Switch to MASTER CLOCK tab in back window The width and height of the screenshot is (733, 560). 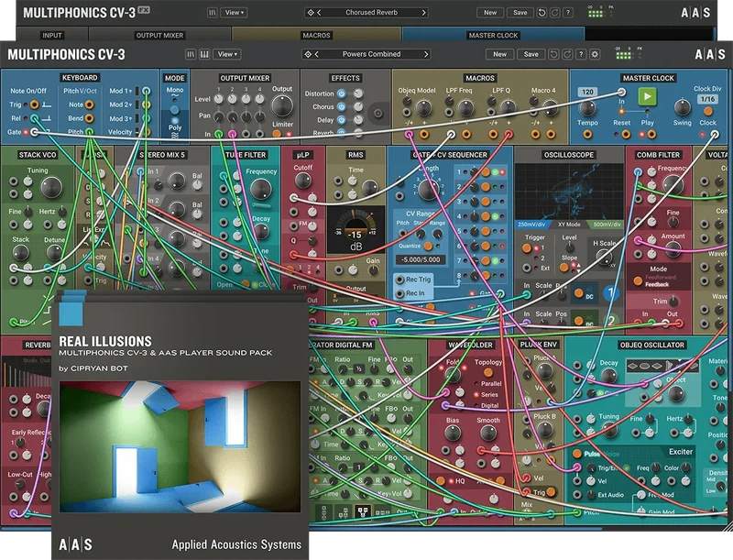coord(493,35)
